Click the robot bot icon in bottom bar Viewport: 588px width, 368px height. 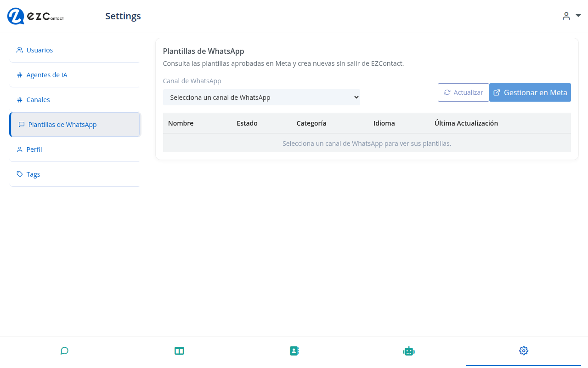click(x=409, y=351)
